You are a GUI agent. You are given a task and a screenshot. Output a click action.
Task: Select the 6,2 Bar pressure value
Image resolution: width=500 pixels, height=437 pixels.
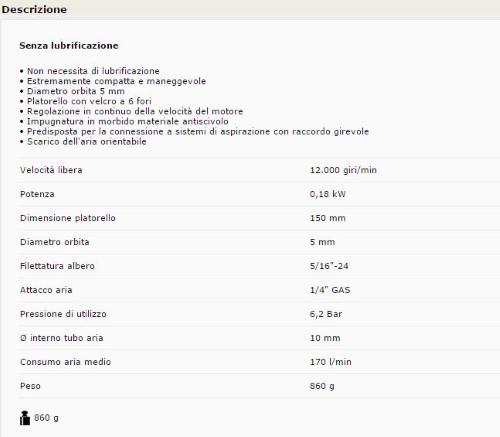pos(326,314)
